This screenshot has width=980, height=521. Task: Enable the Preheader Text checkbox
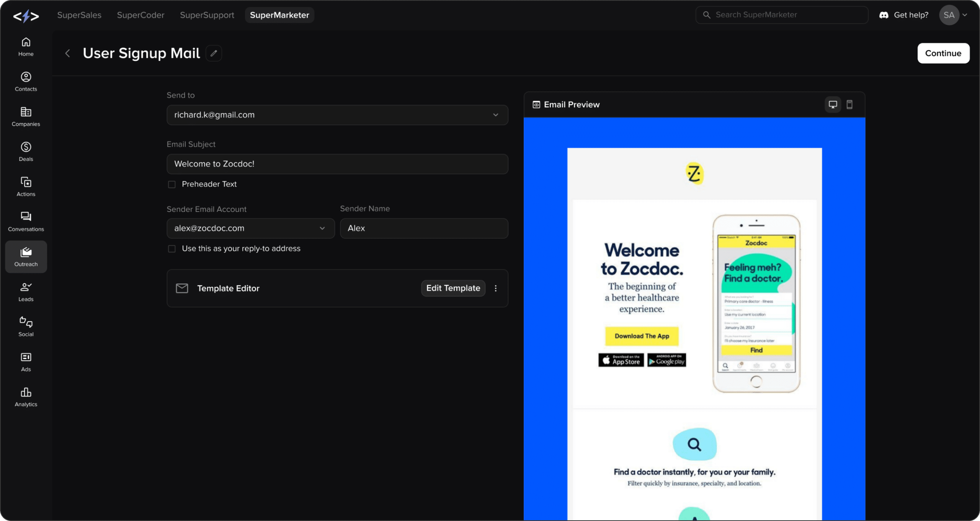pos(172,185)
